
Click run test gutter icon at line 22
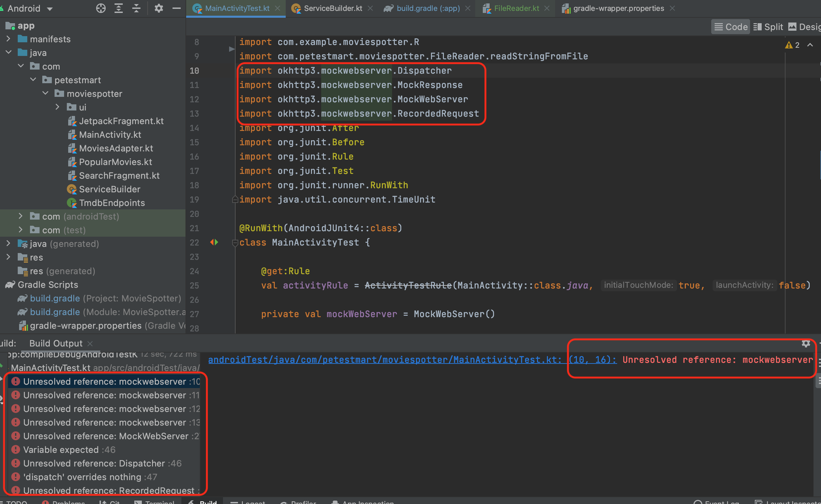point(214,242)
